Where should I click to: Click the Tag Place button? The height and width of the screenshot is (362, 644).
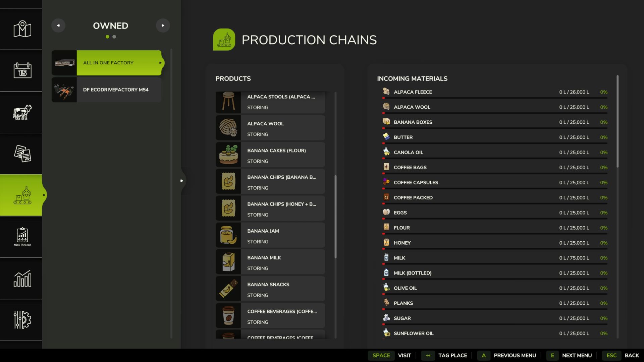click(444, 355)
